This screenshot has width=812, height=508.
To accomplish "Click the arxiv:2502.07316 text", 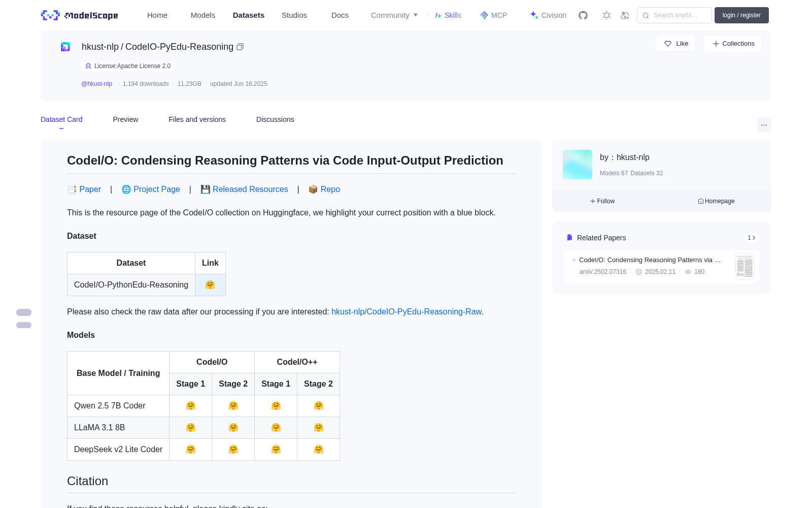I will pyautogui.click(x=603, y=272).
